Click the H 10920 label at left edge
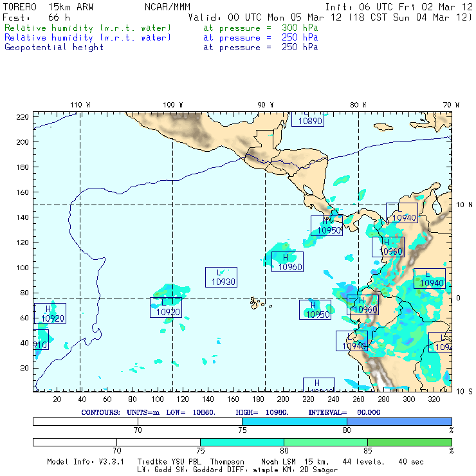The image size is (476, 476). (x=50, y=313)
